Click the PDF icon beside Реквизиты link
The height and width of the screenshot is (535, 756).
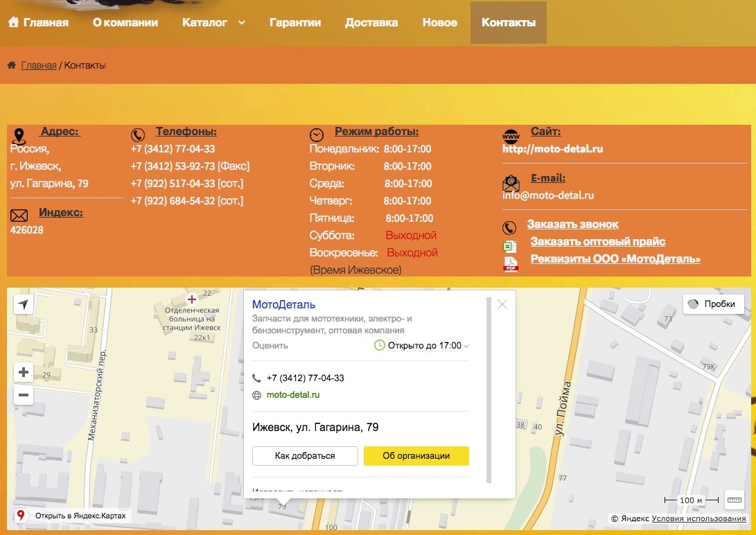tap(511, 263)
